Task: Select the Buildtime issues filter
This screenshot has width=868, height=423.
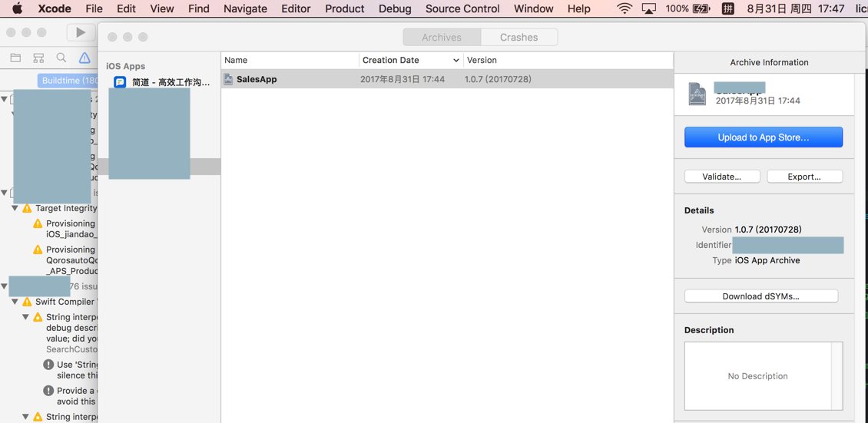Action: click(68, 81)
